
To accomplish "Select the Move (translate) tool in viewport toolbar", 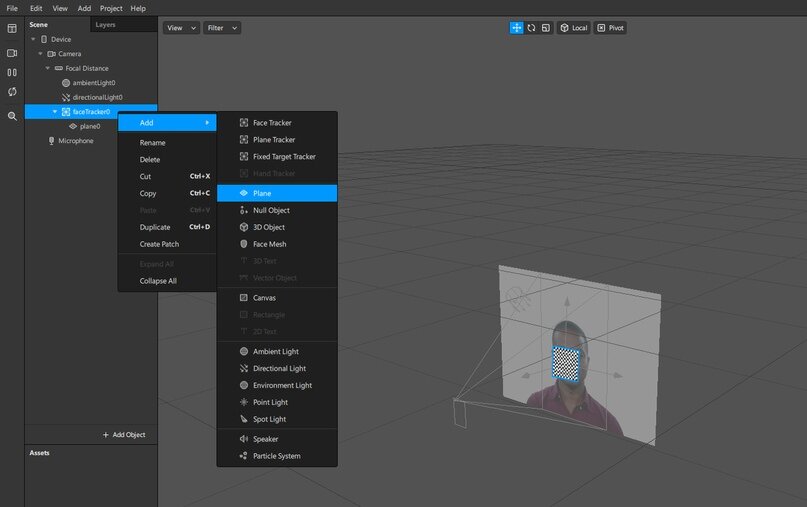I will [x=517, y=28].
